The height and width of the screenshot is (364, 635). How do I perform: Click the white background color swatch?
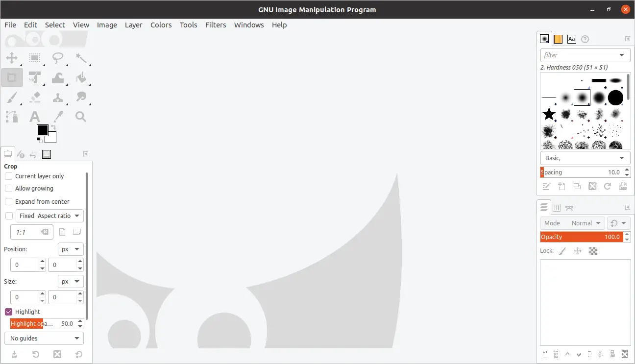(x=52, y=138)
